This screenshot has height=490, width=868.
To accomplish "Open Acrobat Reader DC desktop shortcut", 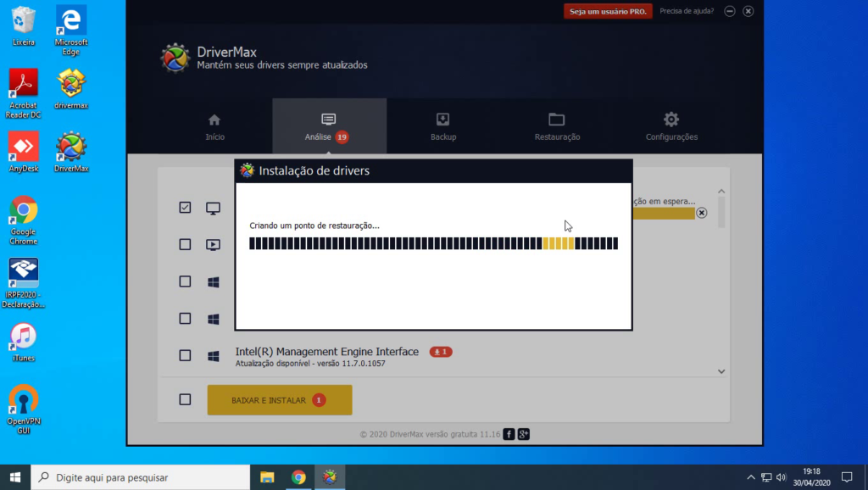I will pyautogui.click(x=23, y=93).
